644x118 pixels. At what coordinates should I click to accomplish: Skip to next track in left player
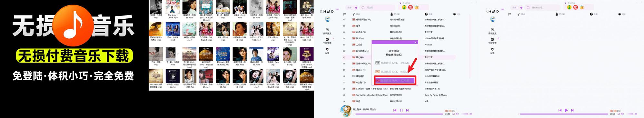[408, 110]
